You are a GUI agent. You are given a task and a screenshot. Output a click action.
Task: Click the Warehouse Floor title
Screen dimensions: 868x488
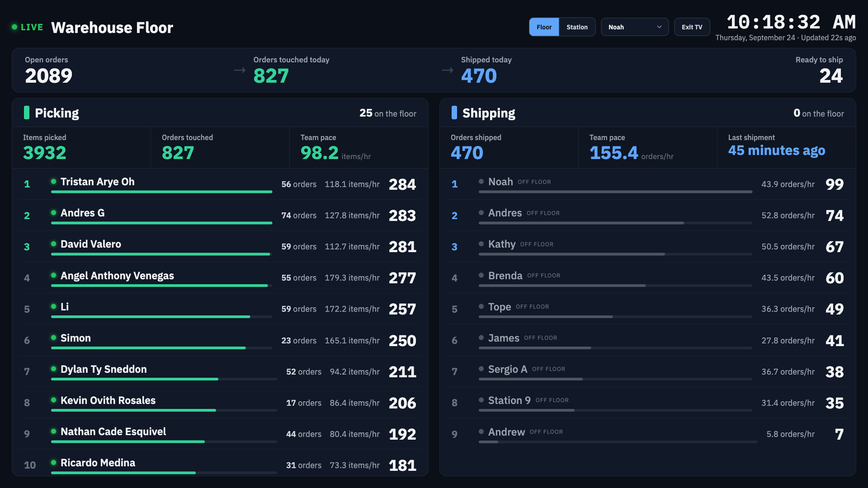(x=112, y=28)
